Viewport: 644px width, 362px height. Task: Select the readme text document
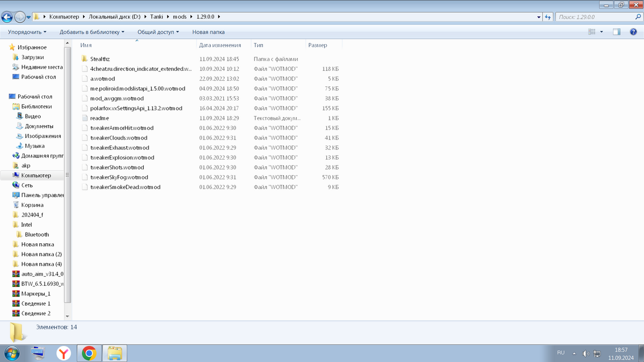99,118
